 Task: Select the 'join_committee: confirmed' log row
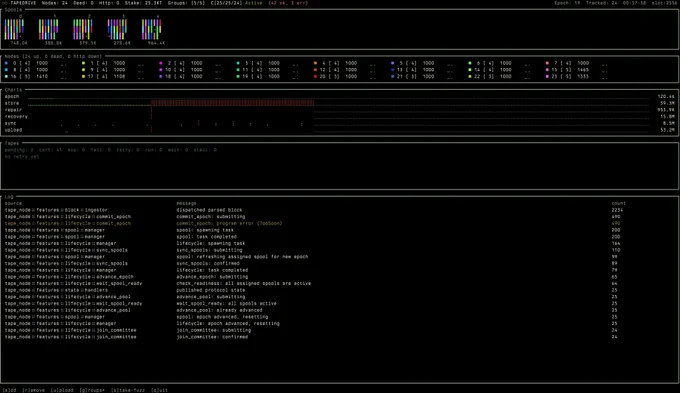[315, 337]
